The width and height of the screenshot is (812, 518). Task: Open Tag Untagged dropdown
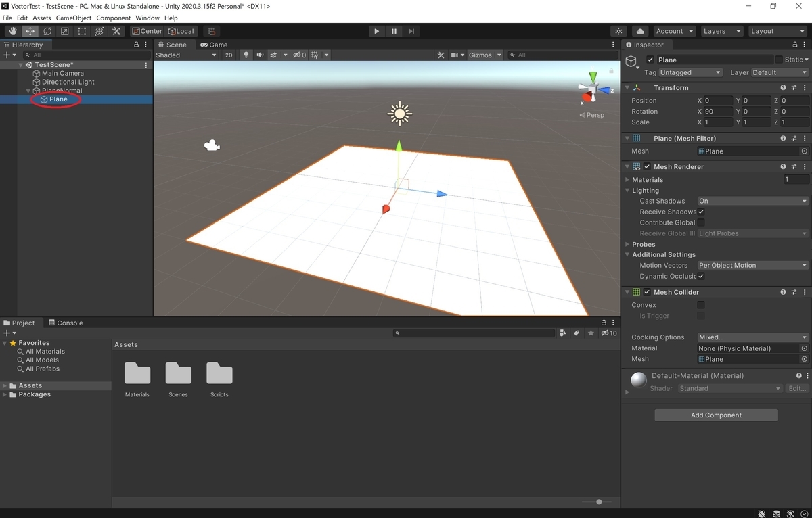pos(691,72)
